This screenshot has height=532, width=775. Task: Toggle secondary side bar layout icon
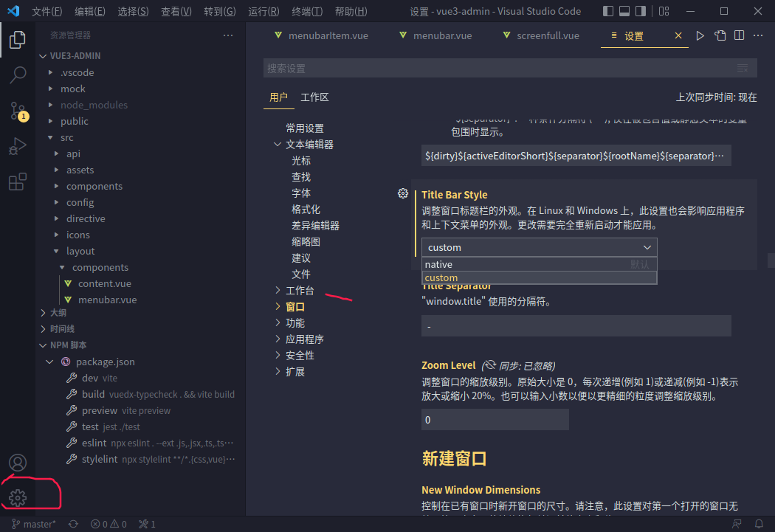pyautogui.click(x=641, y=11)
